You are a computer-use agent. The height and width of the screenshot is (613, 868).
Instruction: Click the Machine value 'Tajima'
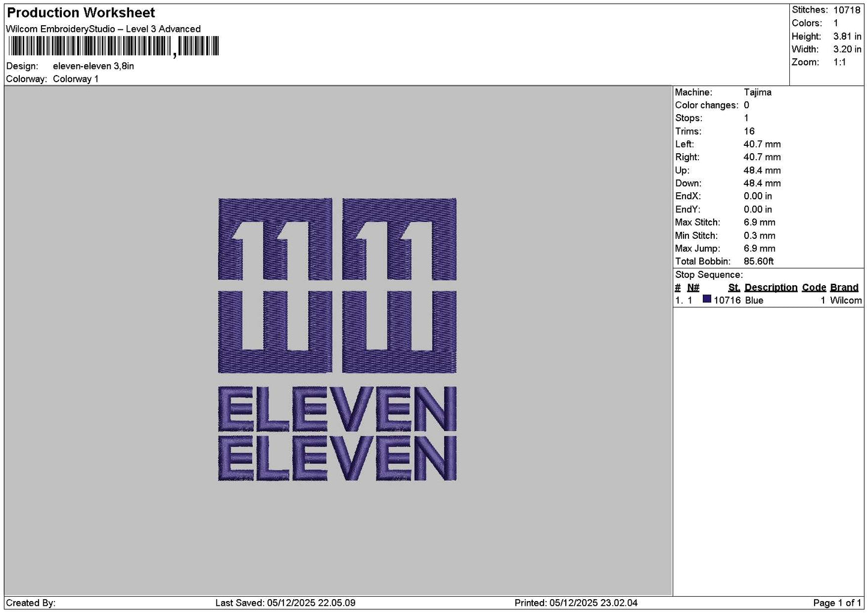tap(757, 92)
